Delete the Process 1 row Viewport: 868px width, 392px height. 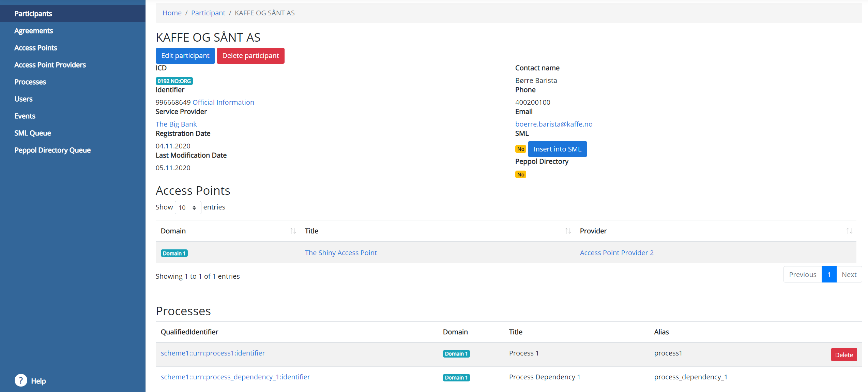tap(844, 355)
